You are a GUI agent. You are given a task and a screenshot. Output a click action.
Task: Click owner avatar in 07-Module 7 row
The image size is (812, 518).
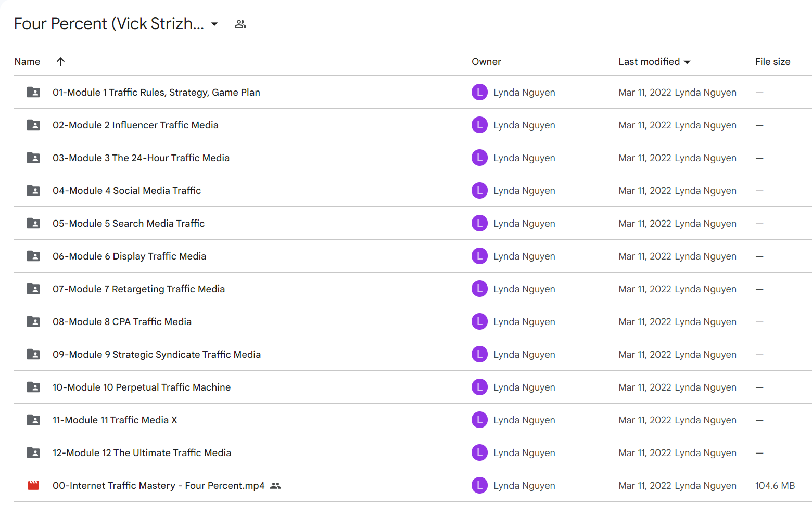tap(479, 289)
